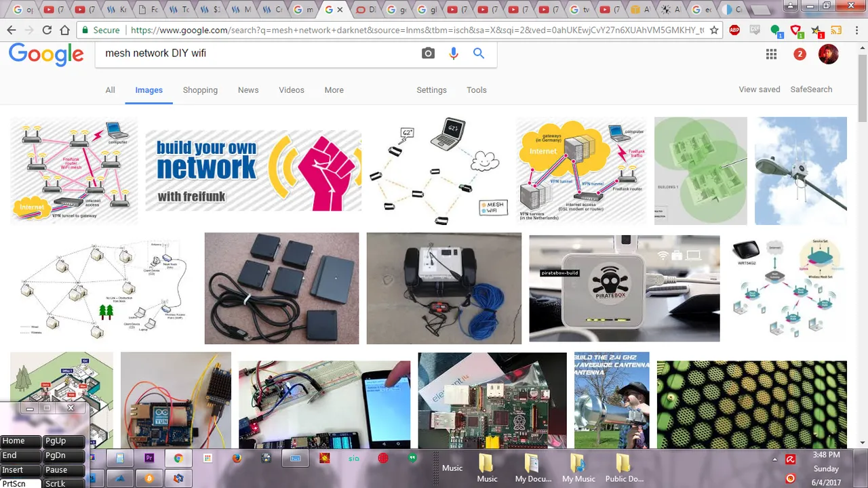This screenshot has height=488, width=868.
Task: Open the Chrome three-dot menu
Action: click(x=856, y=30)
